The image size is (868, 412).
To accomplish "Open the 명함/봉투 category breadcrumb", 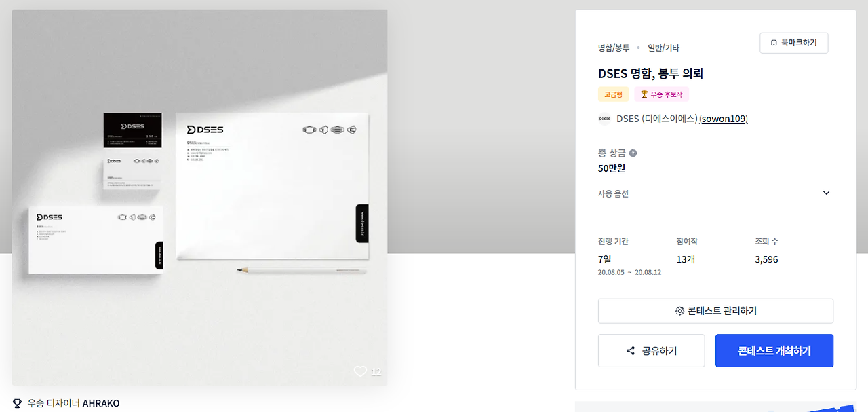I will coord(614,48).
